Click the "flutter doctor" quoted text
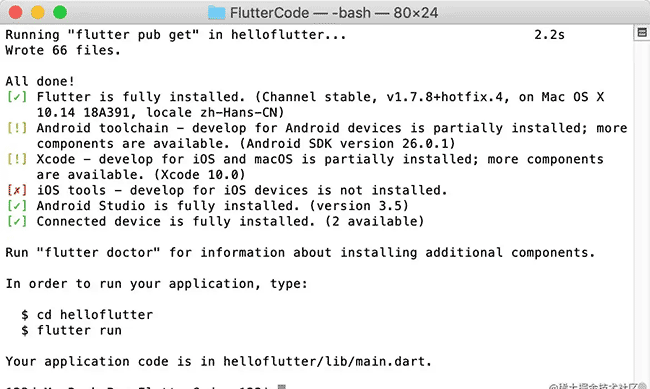The image size is (650, 389). click(x=98, y=253)
